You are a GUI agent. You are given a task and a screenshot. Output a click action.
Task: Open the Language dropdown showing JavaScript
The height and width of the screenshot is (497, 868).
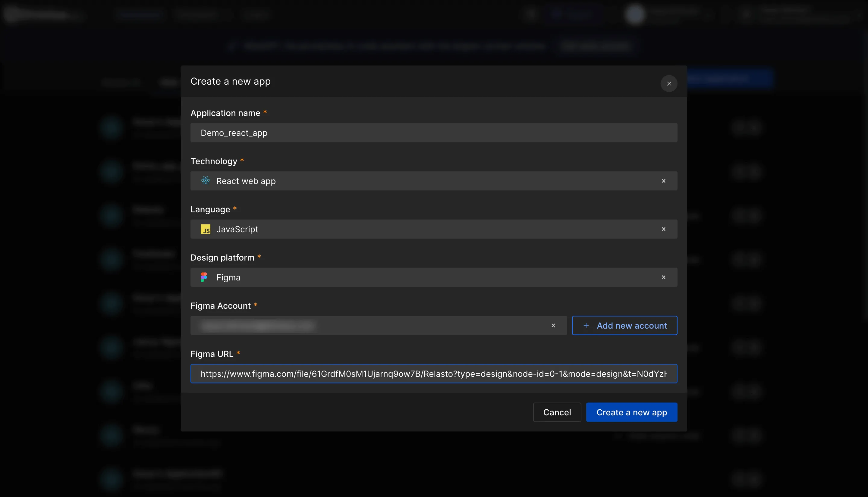(x=434, y=229)
